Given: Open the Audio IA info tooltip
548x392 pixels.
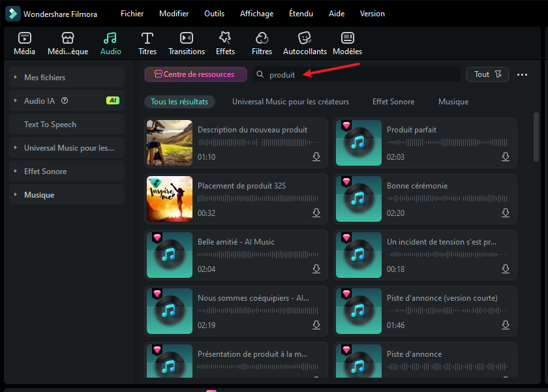Looking at the screenshot, I should [64, 100].
